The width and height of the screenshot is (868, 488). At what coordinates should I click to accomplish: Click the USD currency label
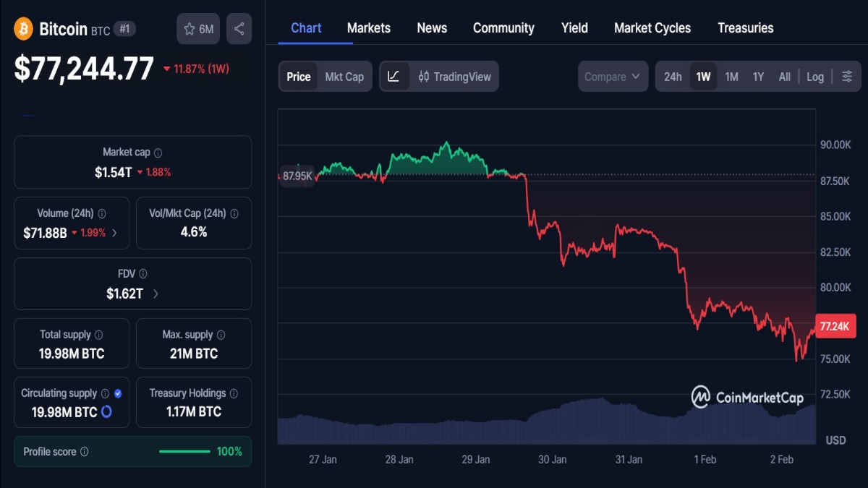[835, 440]
